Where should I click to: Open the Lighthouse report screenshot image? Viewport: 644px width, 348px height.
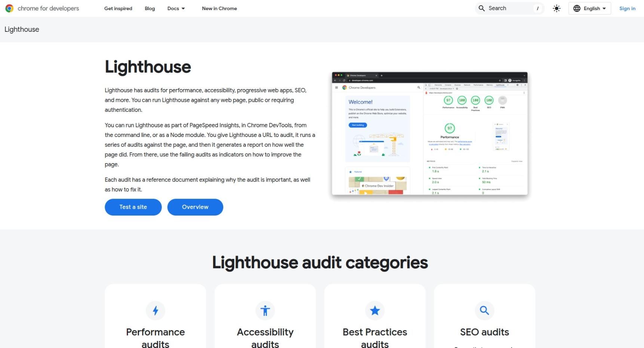(430, 134)
